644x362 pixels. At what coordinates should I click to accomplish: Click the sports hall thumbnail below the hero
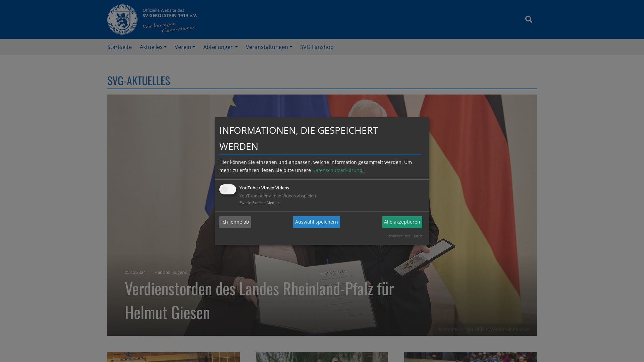(173, 357)
